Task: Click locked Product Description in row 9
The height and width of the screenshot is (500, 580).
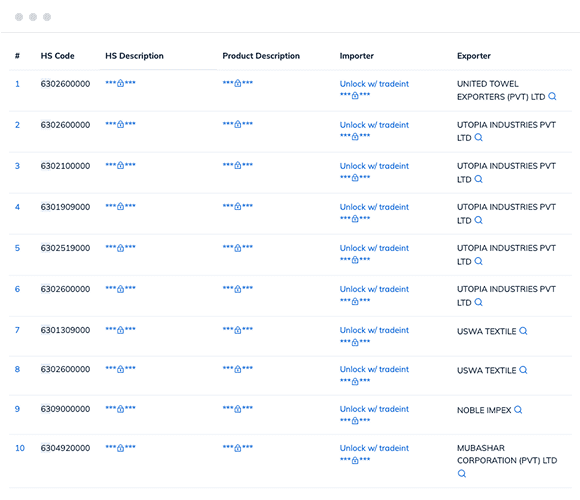Action: pyautogui.click(x=237, y=409)
